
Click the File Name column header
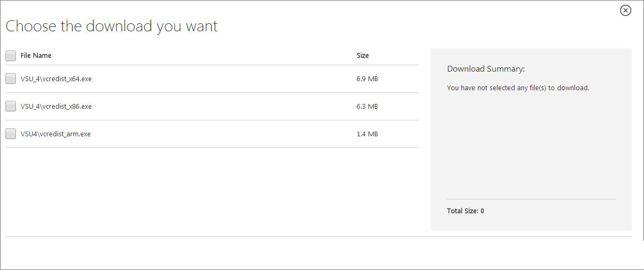[36, 56]
